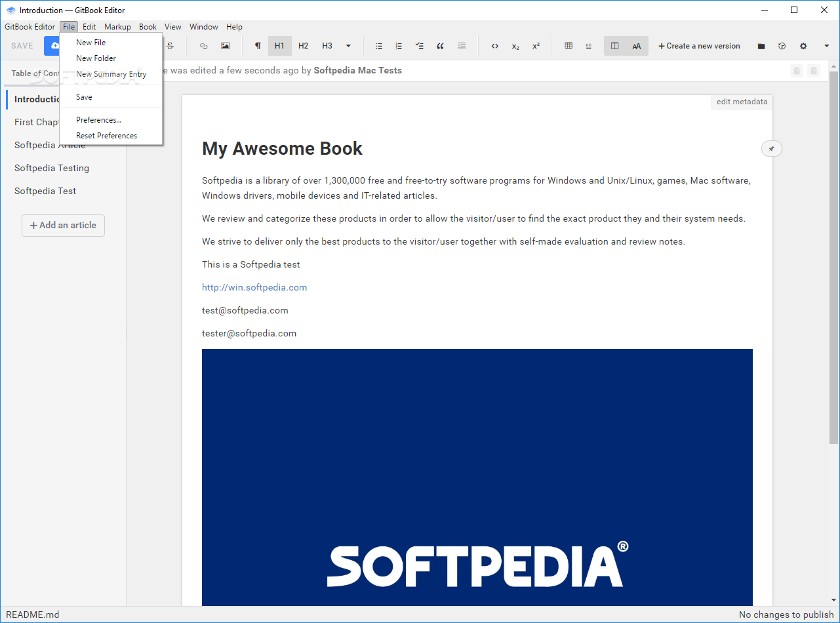Open the View menu
Image resolution: width=840 pixels, height=623 pixels.
click(173, 27)
